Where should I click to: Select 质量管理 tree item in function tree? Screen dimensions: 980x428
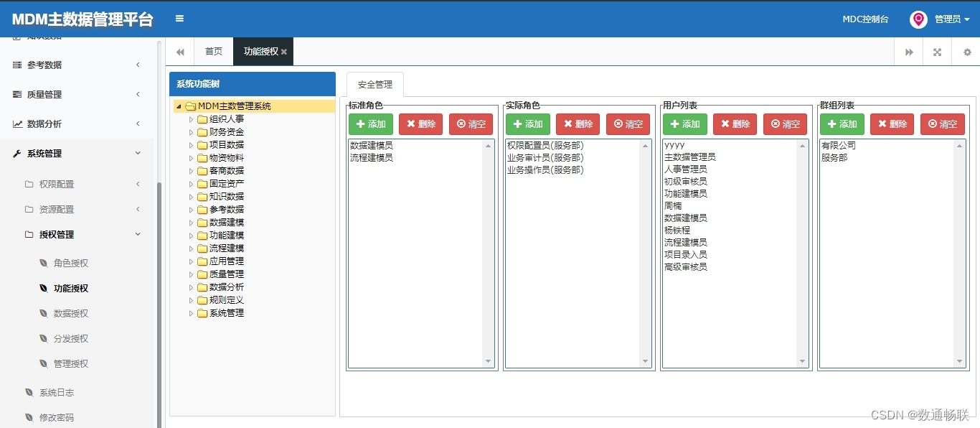(x=227, y=274)
